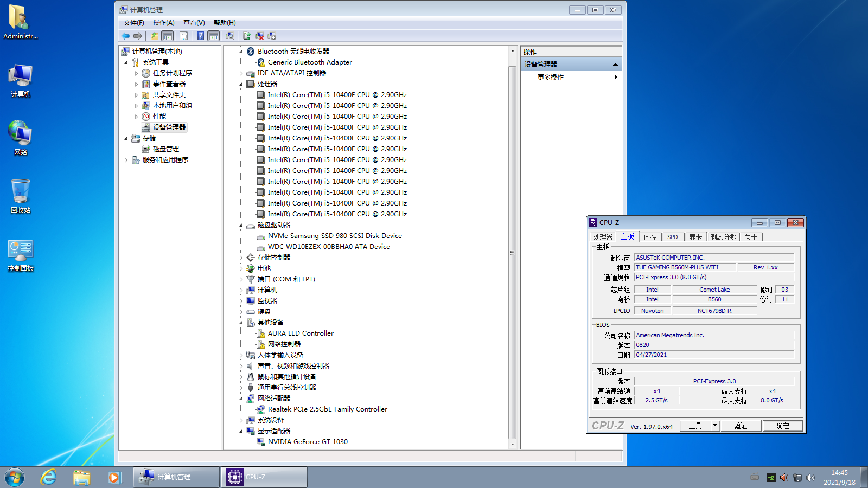The height and width of the screenshot is (488, 868).
Task: Click the forward arrow toolbar icon
Action: click(x=138, y=36)
